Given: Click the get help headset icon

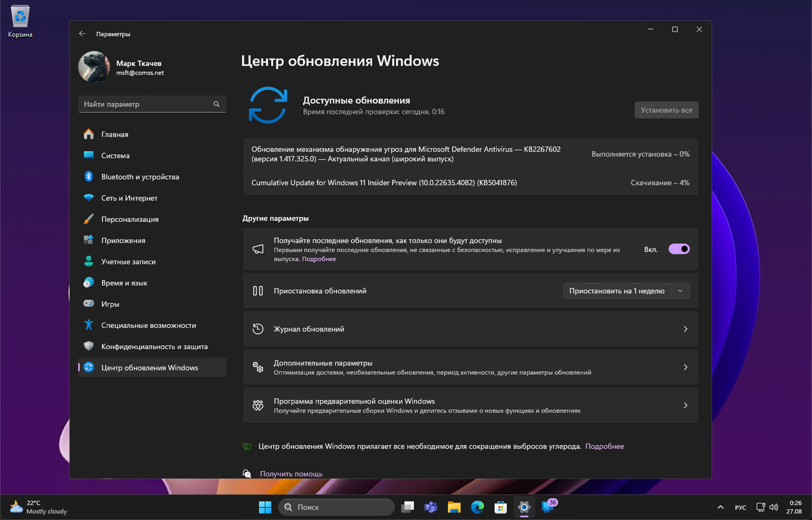Looking at the screenshot, I should (x=247, y=474).
